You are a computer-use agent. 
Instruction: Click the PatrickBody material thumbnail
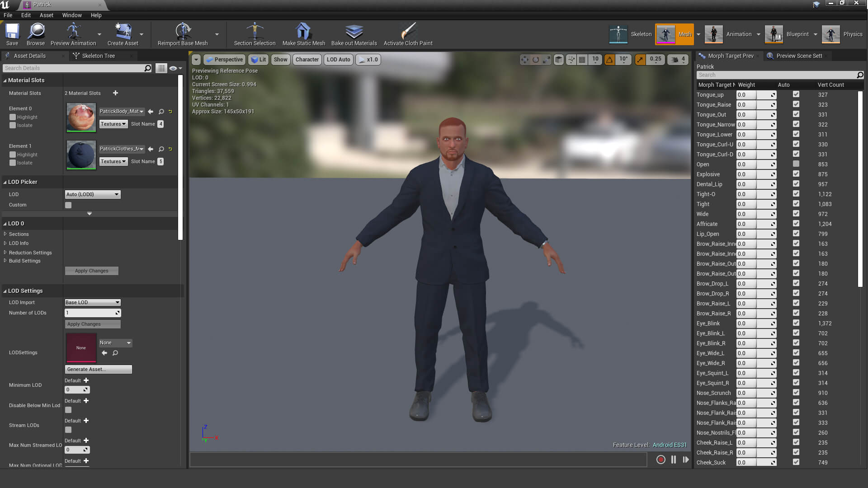coord(81,117)
